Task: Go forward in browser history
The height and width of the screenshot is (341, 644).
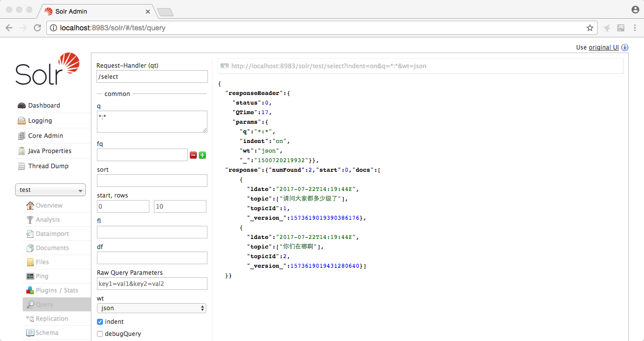Action: pos(23,28)
